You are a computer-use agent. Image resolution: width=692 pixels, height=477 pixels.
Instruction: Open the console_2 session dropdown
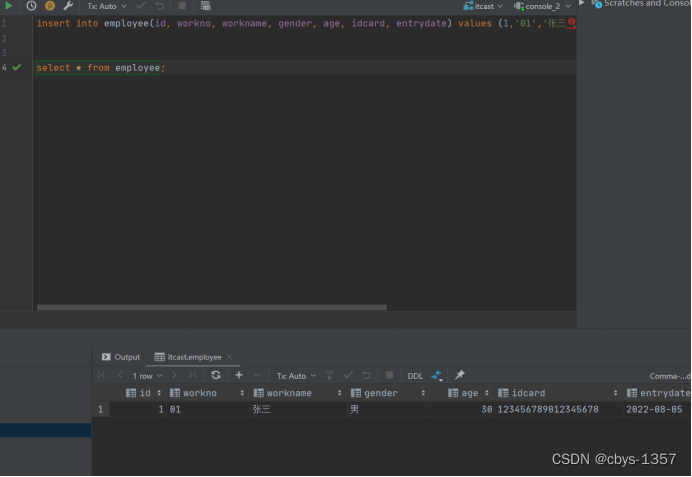click(x=547, y=6)
